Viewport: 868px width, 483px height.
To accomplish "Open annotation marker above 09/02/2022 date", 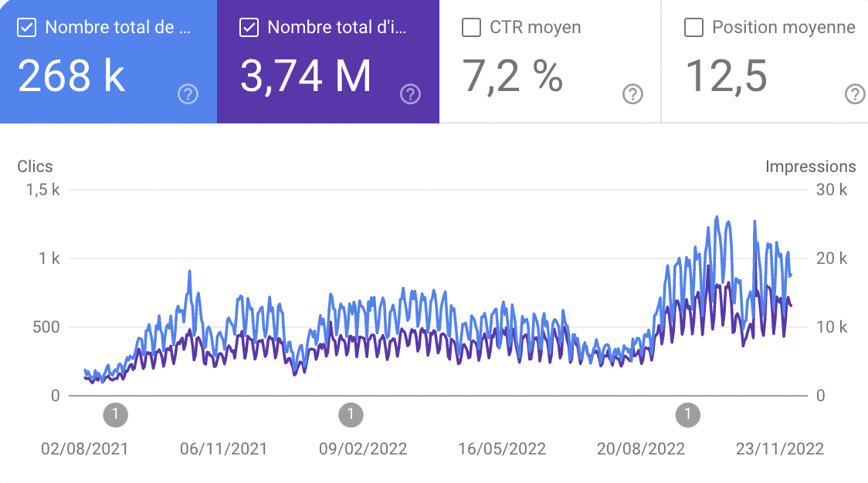I will click(x=351, y=415).
